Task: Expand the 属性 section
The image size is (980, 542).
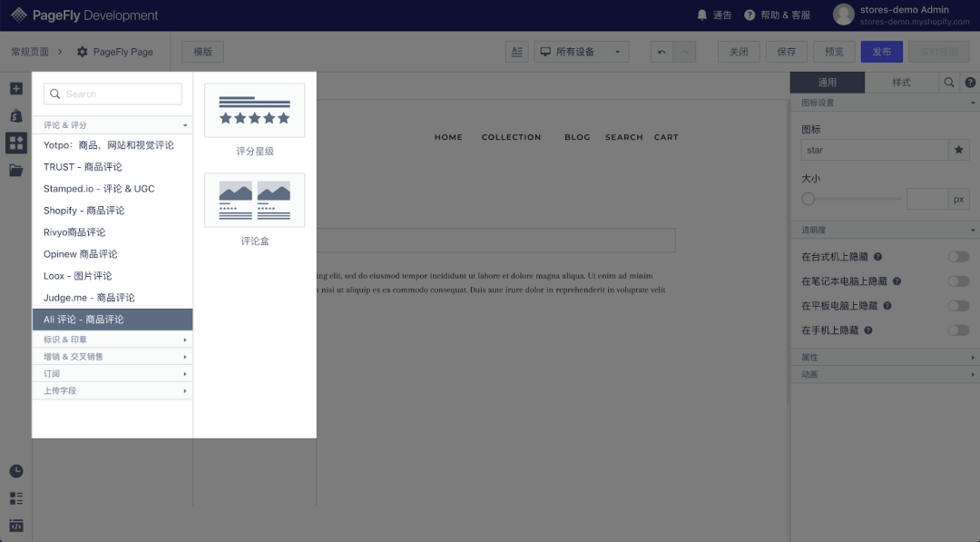Action: (x=885, y=358)
